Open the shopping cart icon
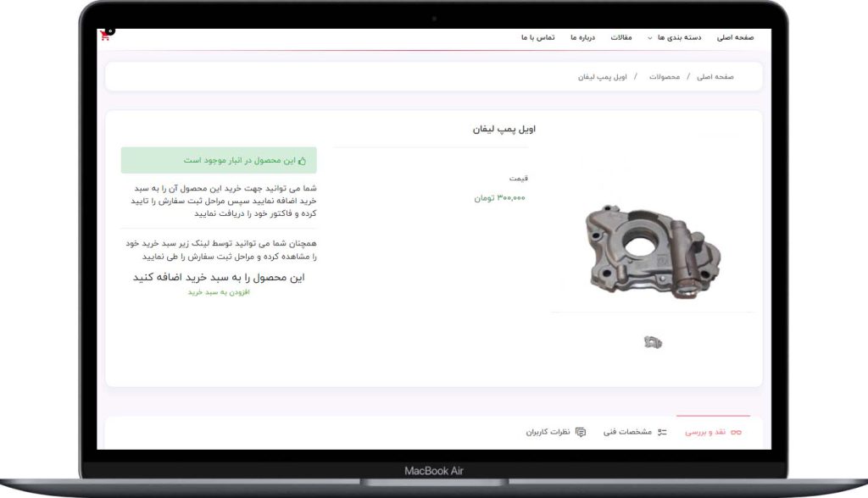Screen dimensions: 868x498 click(x=105, y=36)
